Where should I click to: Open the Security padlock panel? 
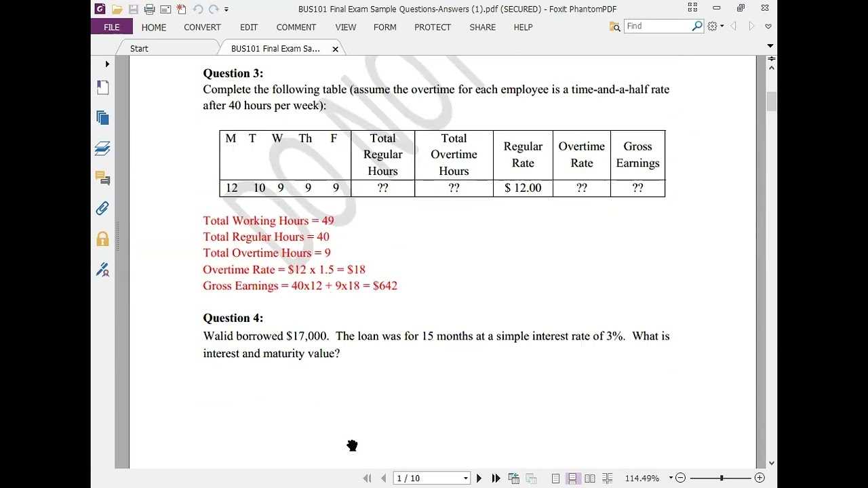click(x=102, y=239)
